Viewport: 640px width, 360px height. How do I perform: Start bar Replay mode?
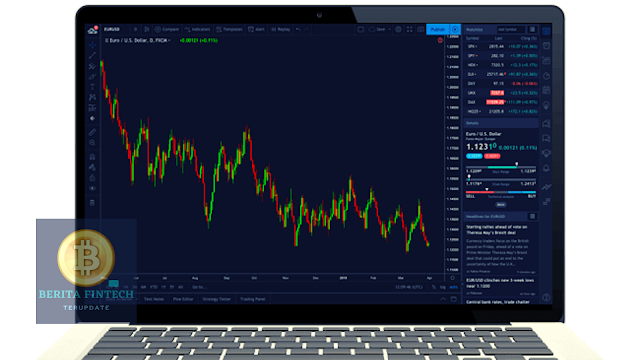(281, 29)
